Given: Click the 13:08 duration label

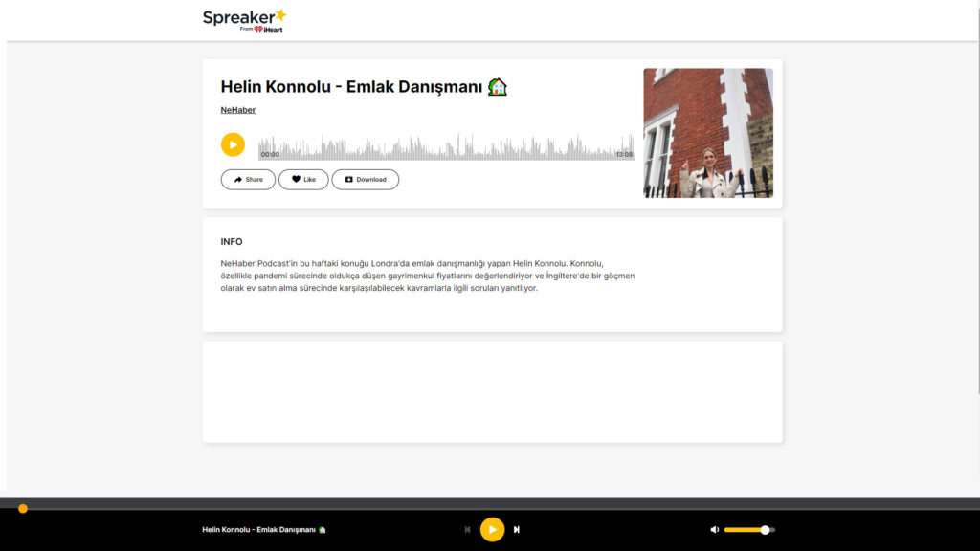Looking at the screenshot, I should tap(624, 154).
